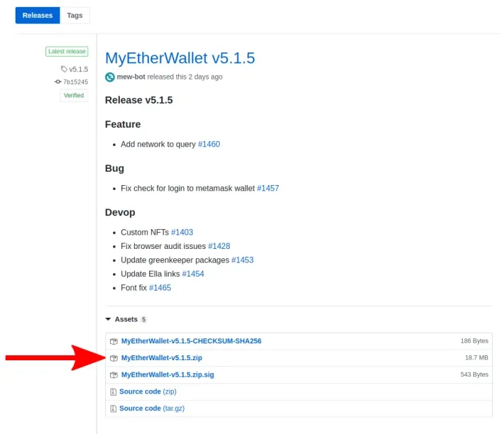Open pull request #1465

pos(160,288)
